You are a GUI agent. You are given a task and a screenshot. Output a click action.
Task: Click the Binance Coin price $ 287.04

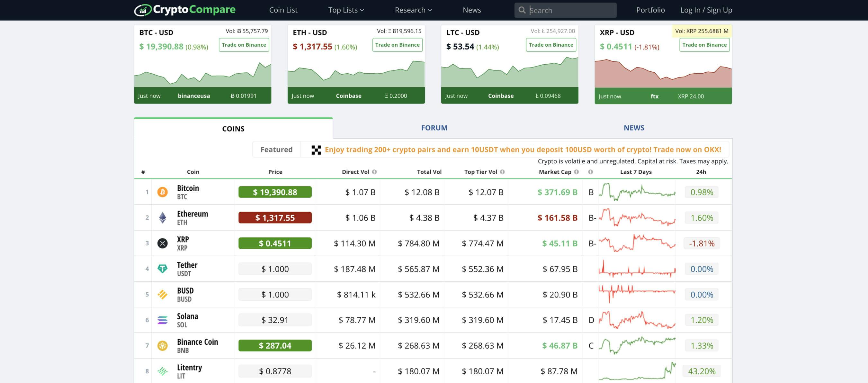(x=275, y=346)
